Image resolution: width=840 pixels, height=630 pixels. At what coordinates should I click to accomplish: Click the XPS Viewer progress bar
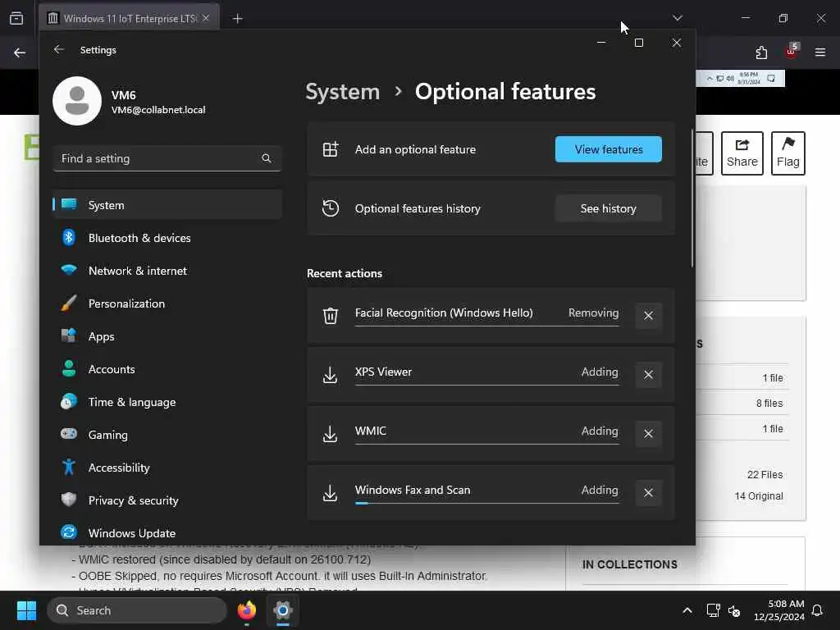(x=487, y=386)
